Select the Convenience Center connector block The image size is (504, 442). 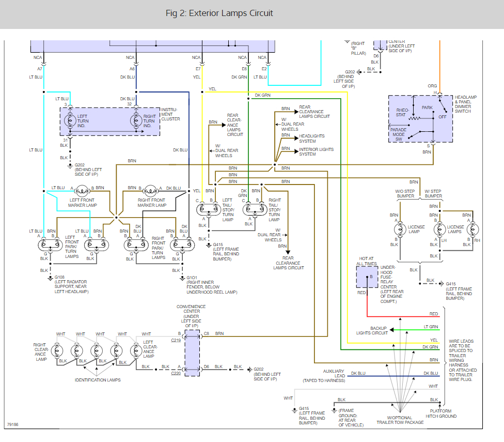[x=192, y=351]
